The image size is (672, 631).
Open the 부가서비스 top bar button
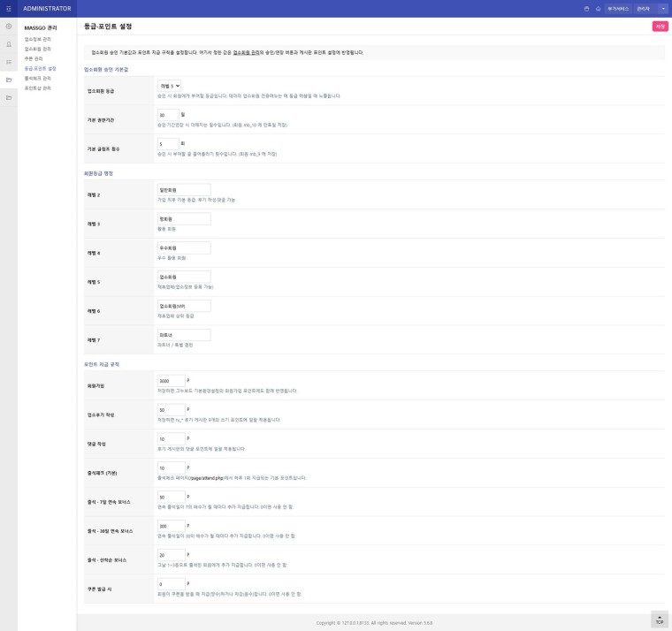pyautogui.click(x=618, y=9)
